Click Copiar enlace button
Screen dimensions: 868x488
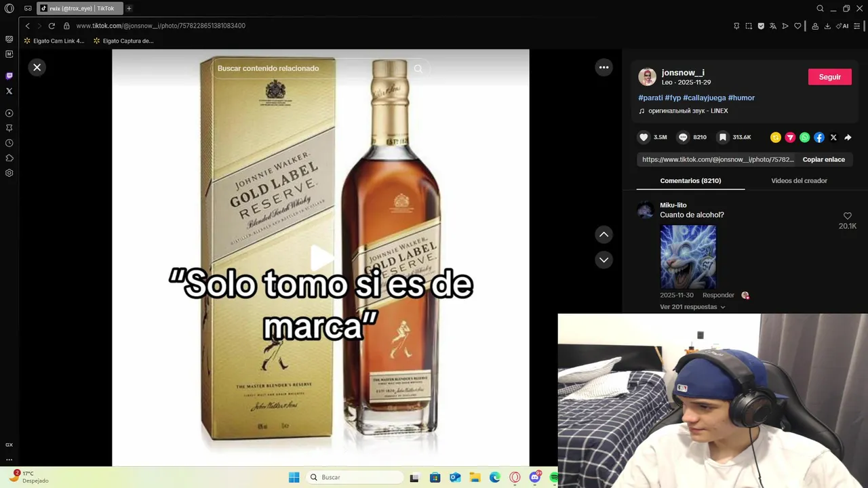click(824, 159)
